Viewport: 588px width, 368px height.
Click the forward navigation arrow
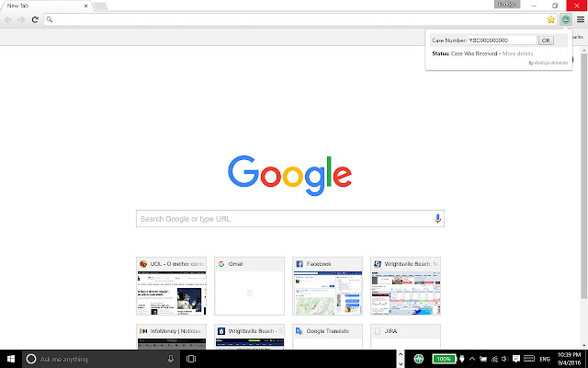[x=21, y=19]
